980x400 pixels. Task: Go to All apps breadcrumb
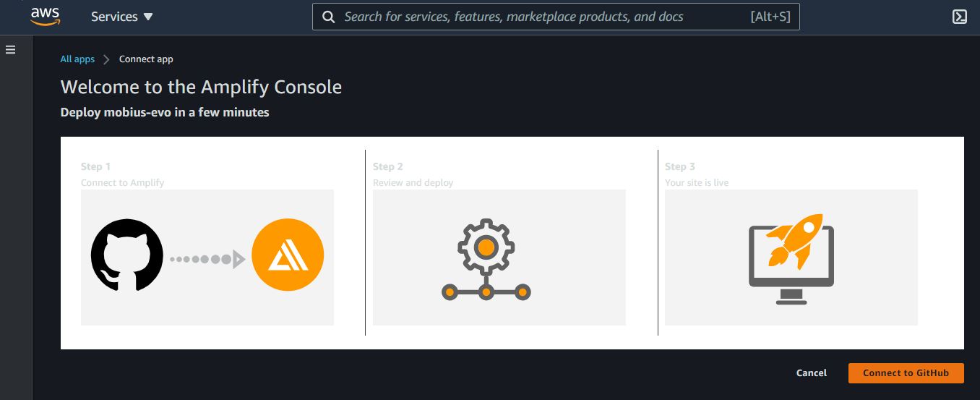point(77,59)
